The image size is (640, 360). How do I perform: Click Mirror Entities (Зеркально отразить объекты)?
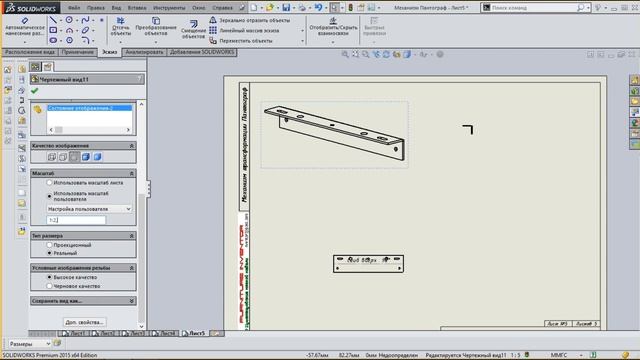point(250,20)
